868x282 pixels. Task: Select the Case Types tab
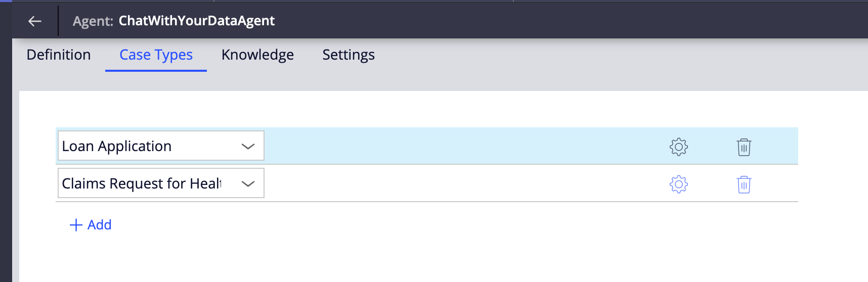(x=156, y=55)
